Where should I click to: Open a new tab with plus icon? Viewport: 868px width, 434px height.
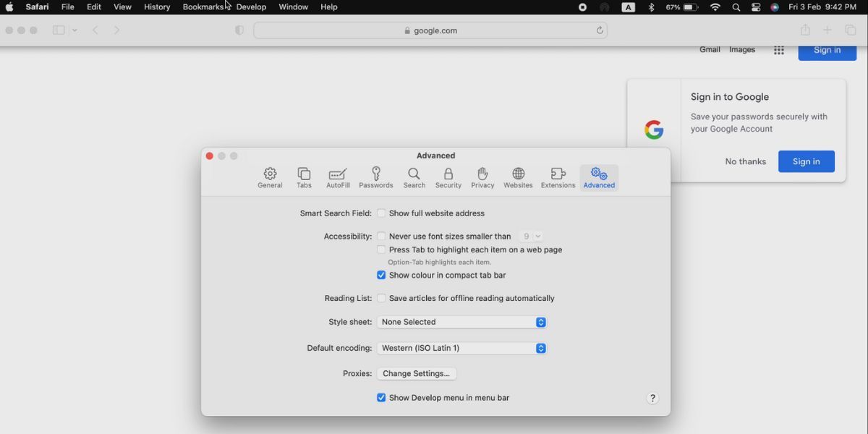tap(827, 30)
